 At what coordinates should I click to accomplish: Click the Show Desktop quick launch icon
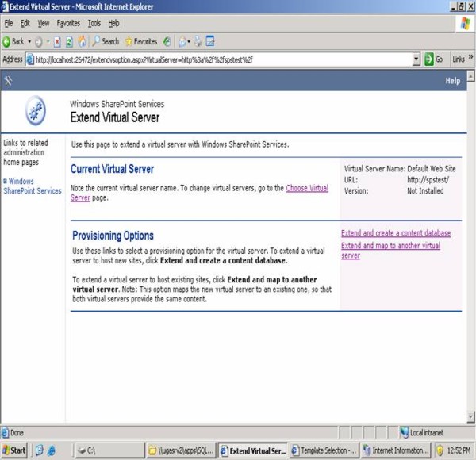tap(39, 450)
